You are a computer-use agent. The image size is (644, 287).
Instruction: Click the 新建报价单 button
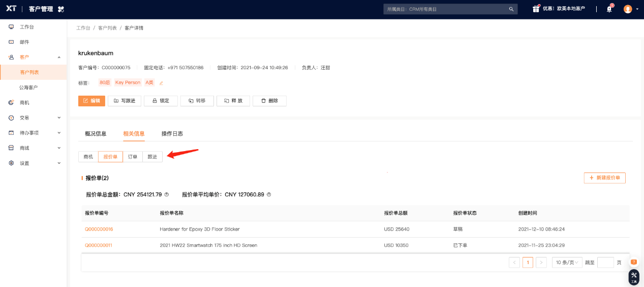coord(605,178)
